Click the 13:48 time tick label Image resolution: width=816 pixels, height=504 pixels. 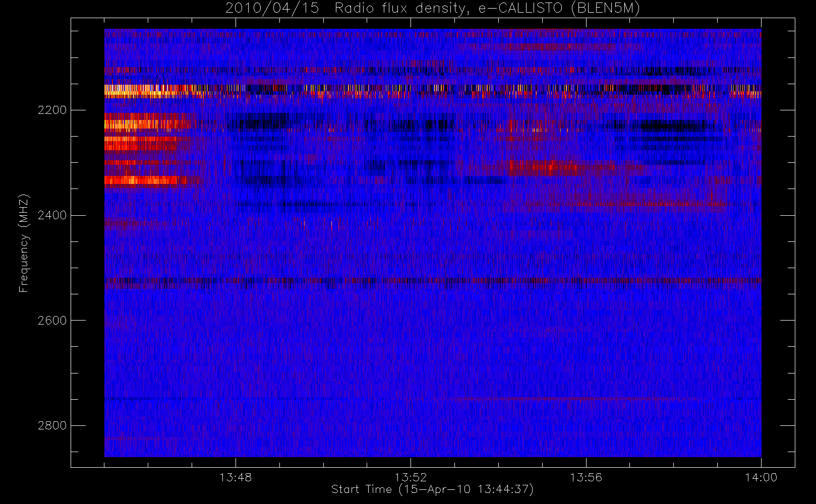(236, 477)
